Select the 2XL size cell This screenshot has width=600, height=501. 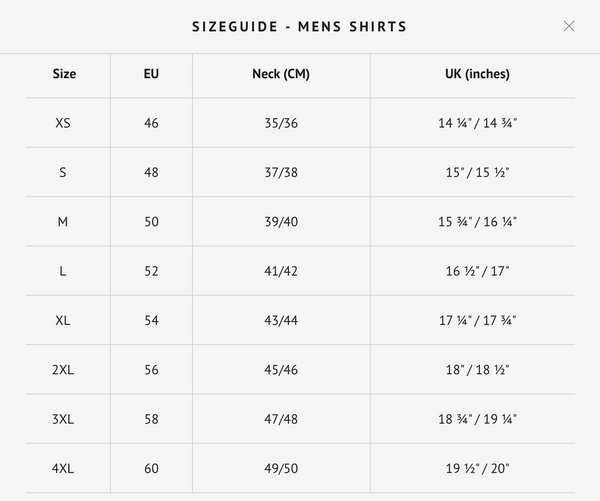coord(63,370)
